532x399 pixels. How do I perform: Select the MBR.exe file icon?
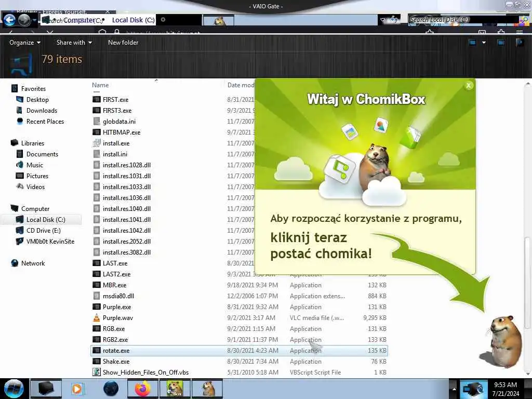[x=96, y=285]
